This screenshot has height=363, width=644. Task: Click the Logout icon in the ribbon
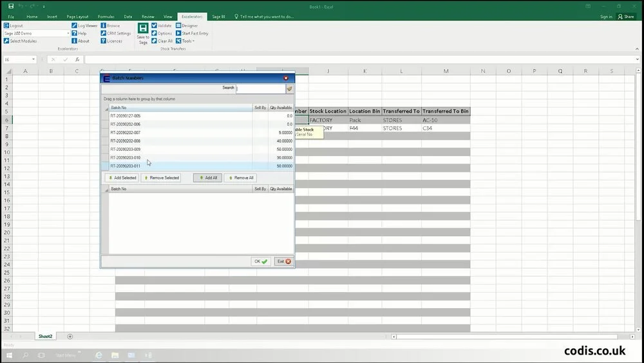pyautogui.click(x=6, y=26)
